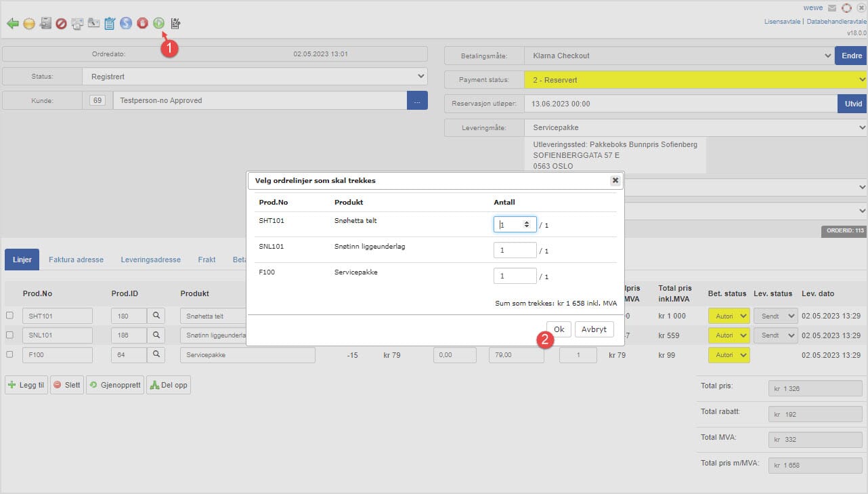Image resolution: width=868 pixels, height=494 pixels.
Task: Click the red trash stop-sign icon
Action: [142, 24]
